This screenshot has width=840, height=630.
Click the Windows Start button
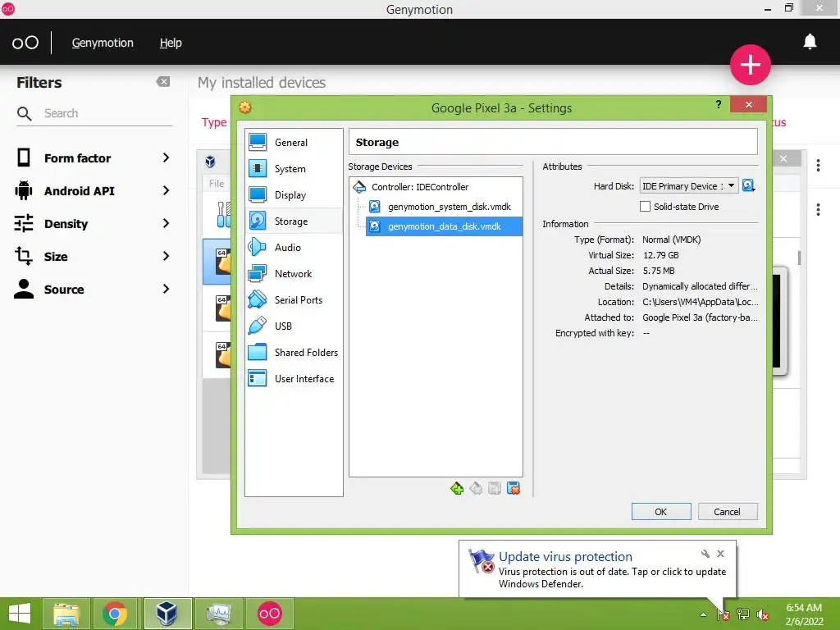20,614
